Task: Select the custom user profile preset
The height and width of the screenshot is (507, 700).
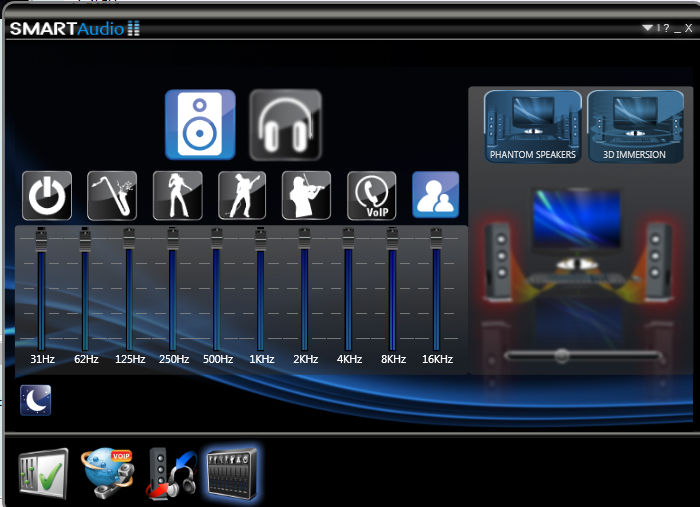Action: tap(435, 195)
